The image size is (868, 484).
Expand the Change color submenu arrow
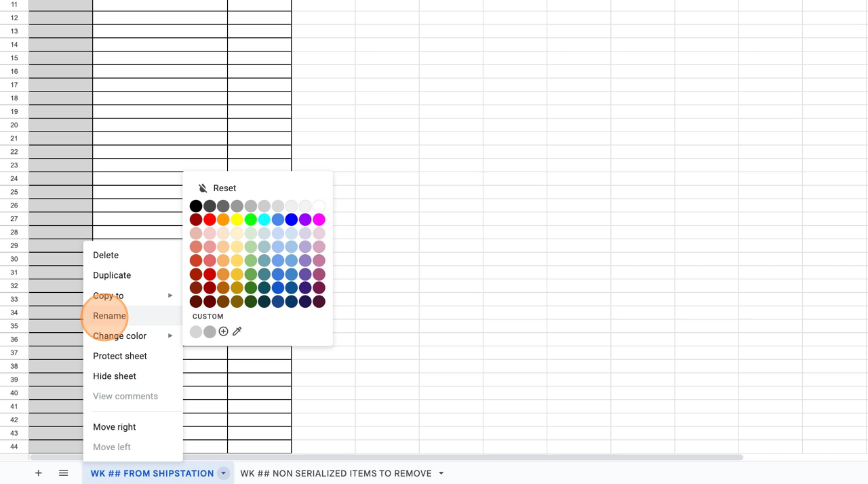(x=170, y=336)
